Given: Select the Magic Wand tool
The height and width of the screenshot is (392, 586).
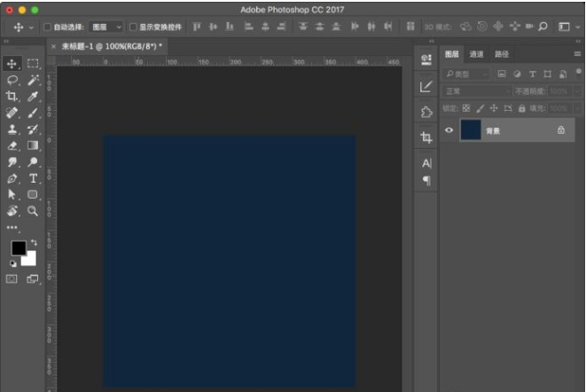Looking at the screenshot, I should 33,80.
